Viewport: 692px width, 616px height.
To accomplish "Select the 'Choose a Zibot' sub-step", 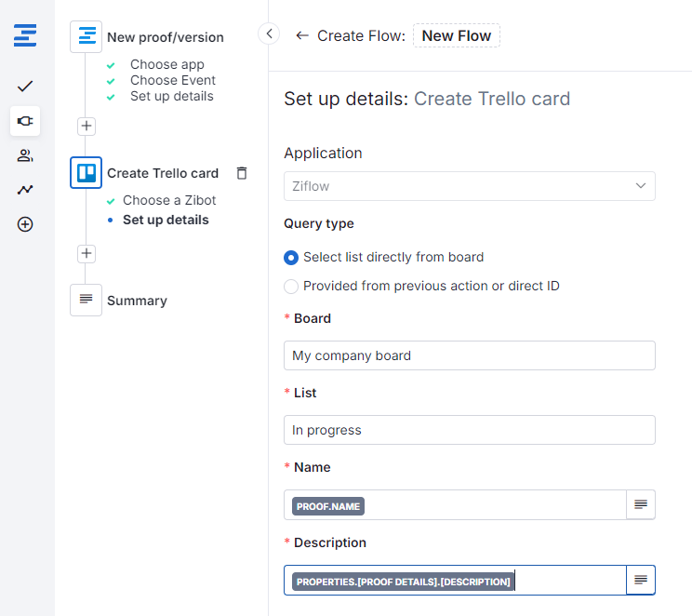I will (168, 200).
